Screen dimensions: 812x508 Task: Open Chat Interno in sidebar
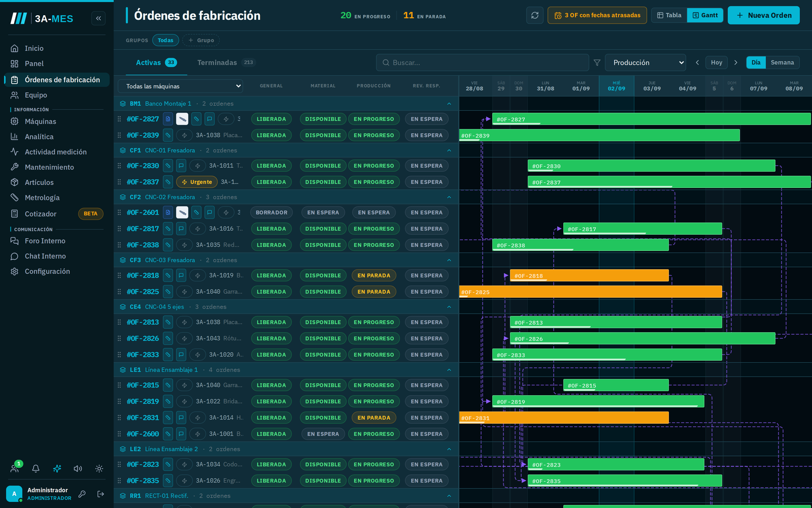click(x=57, y=256)
